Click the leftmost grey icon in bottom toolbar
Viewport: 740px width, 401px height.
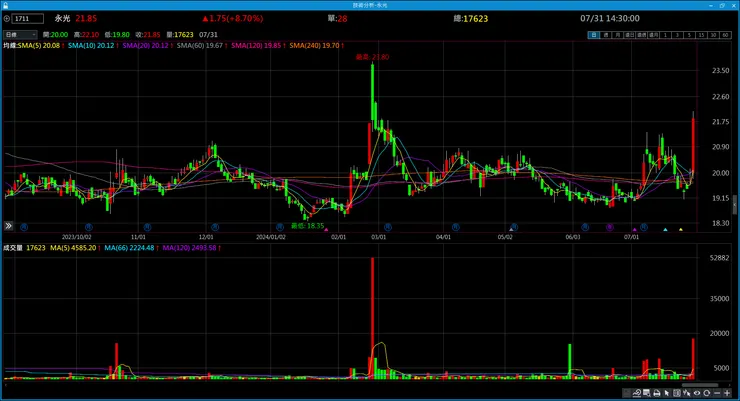627,393
